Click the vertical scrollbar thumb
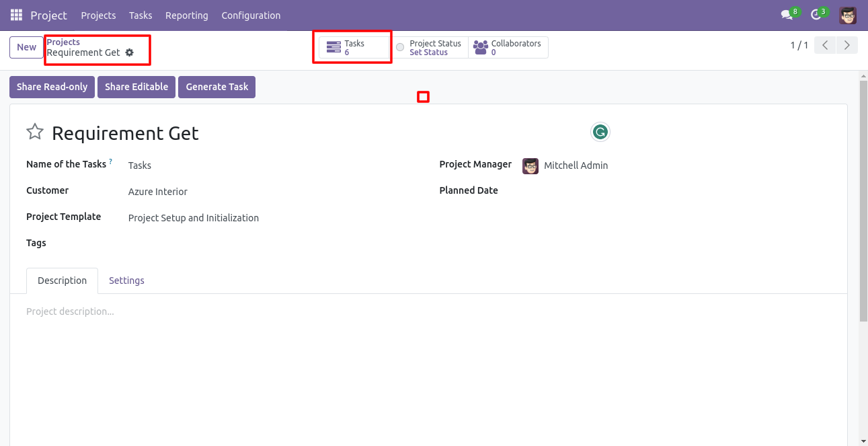Viewport: 868px width, 446px height. (x=863, y=200)
